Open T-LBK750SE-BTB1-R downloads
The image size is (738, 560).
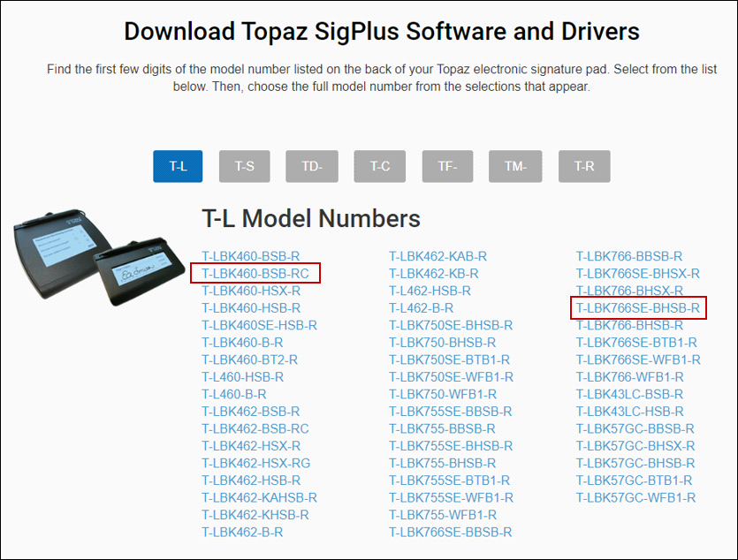pyautogui.click(x=450, y=359)
